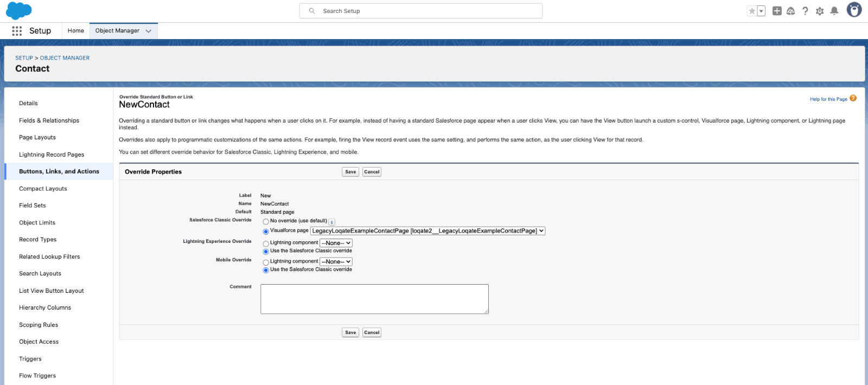The width and height of the screenshot is (868, 385).
Task: Click the bottom Save button
Action: [350, 332]
